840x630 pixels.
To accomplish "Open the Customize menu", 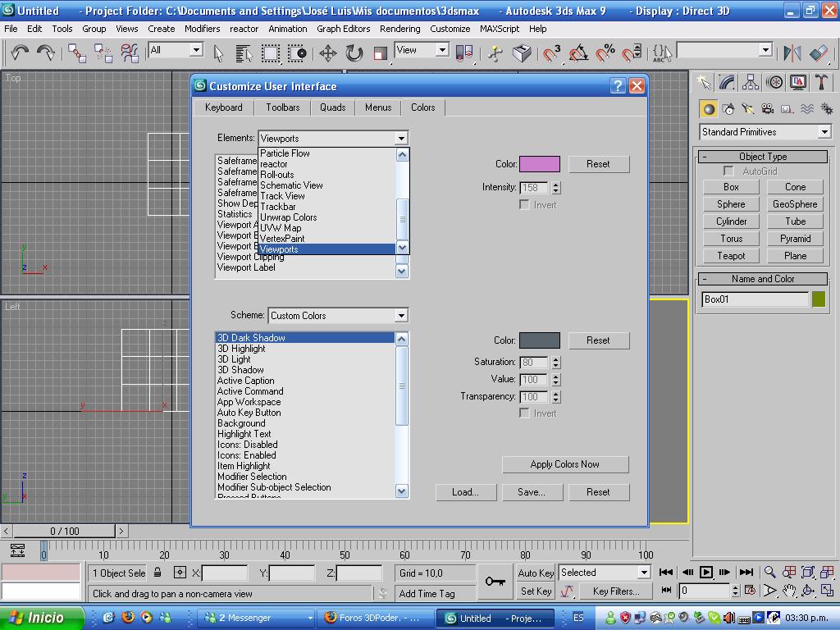I will [x=450, y=29].
